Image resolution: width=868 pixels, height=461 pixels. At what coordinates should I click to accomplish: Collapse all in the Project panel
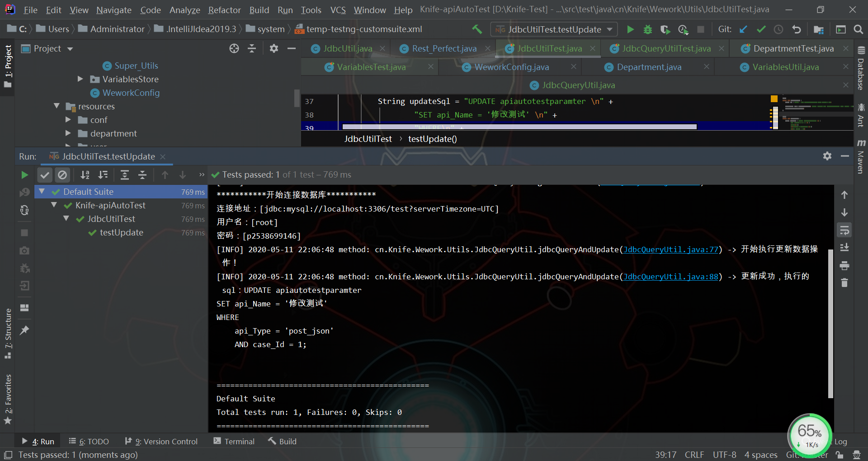tap(252, 48)
